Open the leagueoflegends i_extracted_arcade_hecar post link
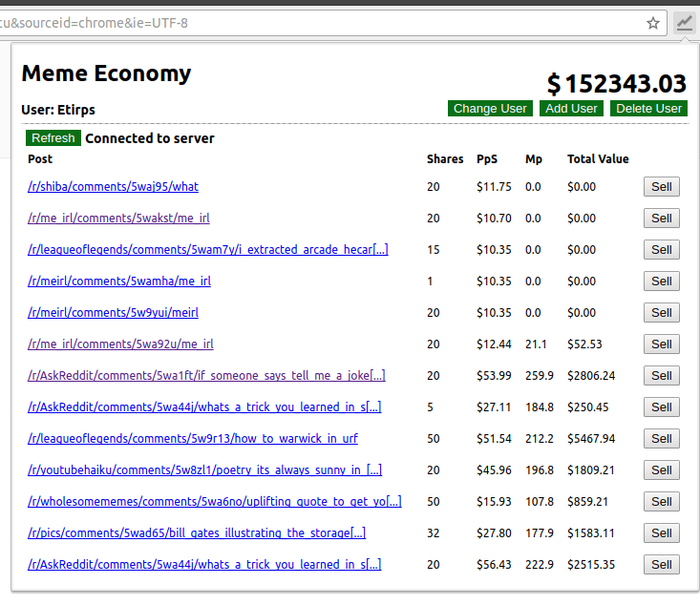Screen dimensions: 700x605 (208, 249)
